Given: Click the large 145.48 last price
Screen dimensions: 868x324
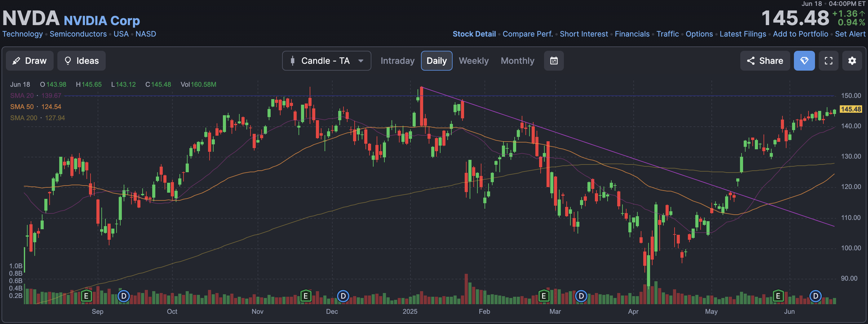Looking at the screenshot, I should click(795, 18).
